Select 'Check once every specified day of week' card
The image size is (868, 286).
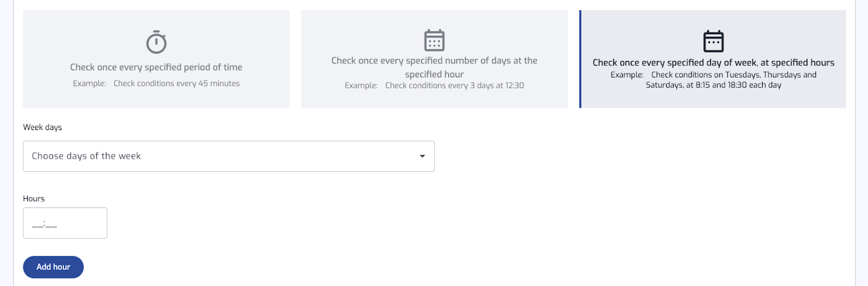[x=713, y=59]
